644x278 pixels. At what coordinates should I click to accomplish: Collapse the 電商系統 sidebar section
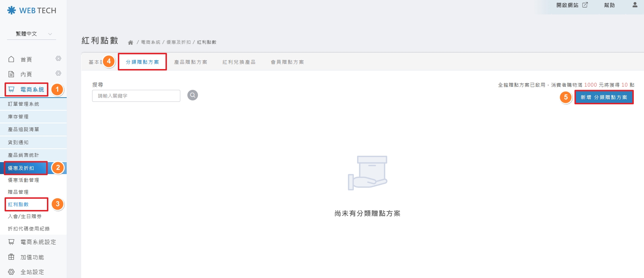pyautogui.click(x=32, y=89)
